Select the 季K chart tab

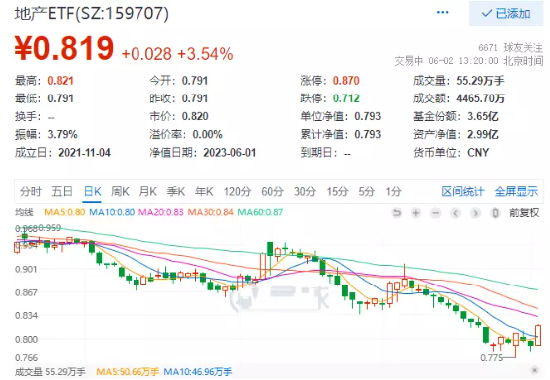tap(176, 192)
